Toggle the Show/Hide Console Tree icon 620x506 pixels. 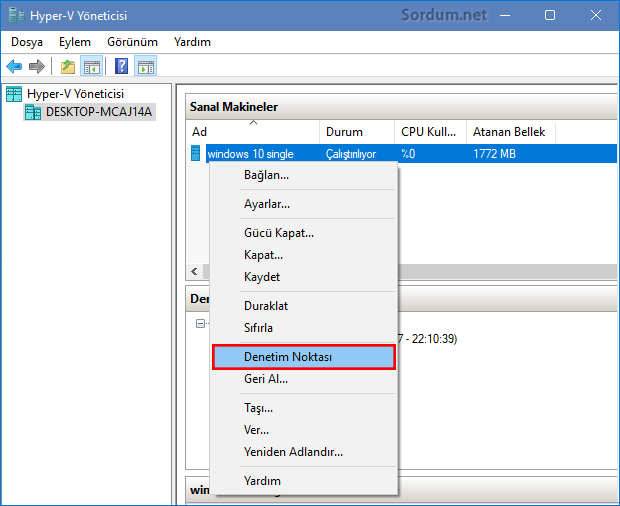[x=92, y=66]
